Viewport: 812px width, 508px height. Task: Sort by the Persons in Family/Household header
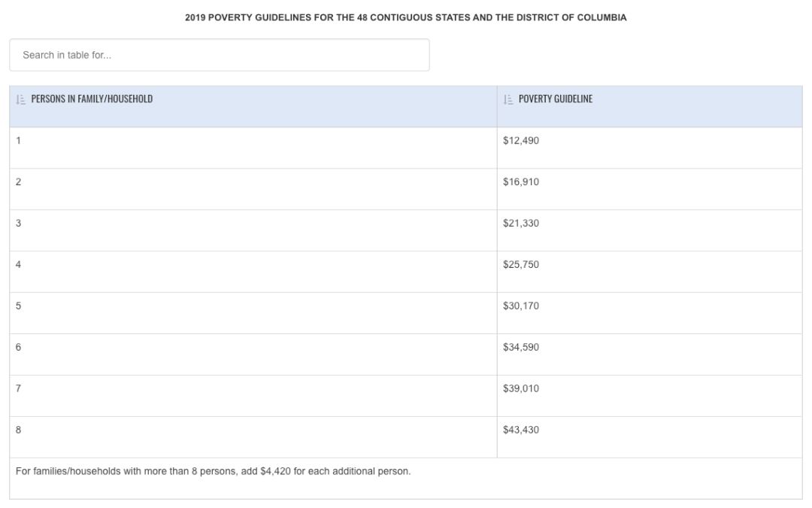point(92,99)
